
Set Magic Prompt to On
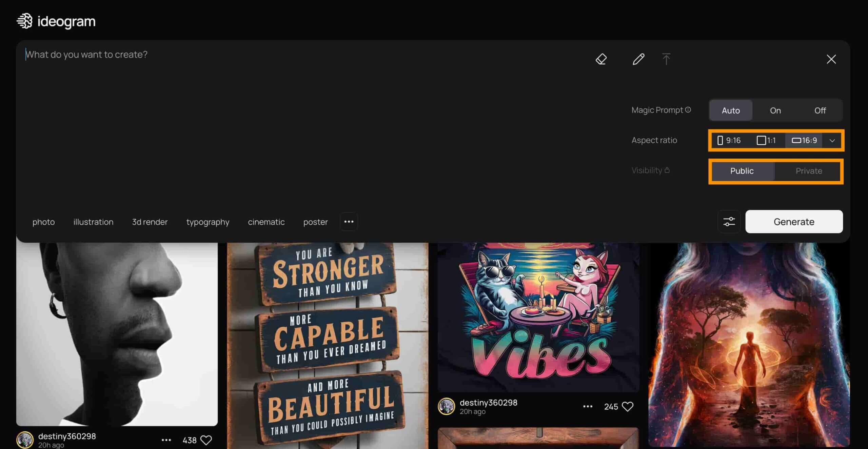coord(775,110)
